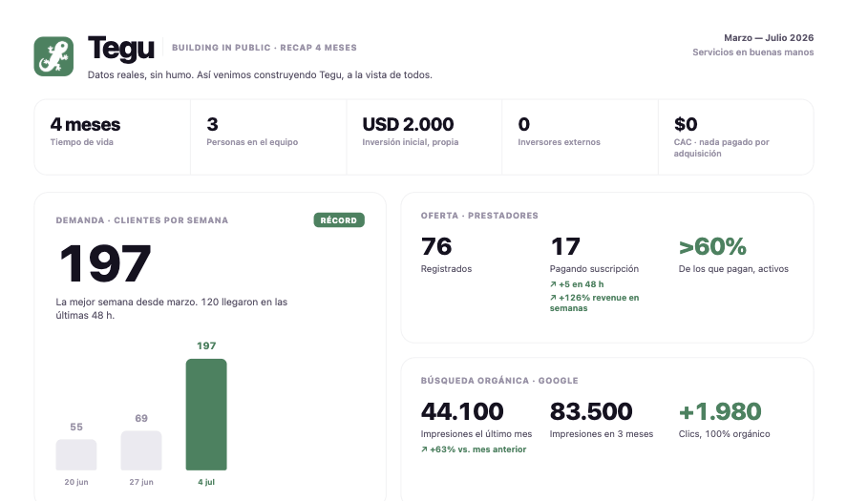This screenshot has height=501, width=868.
Task: Click the 20 jun bar
Action: click(76, 454)
